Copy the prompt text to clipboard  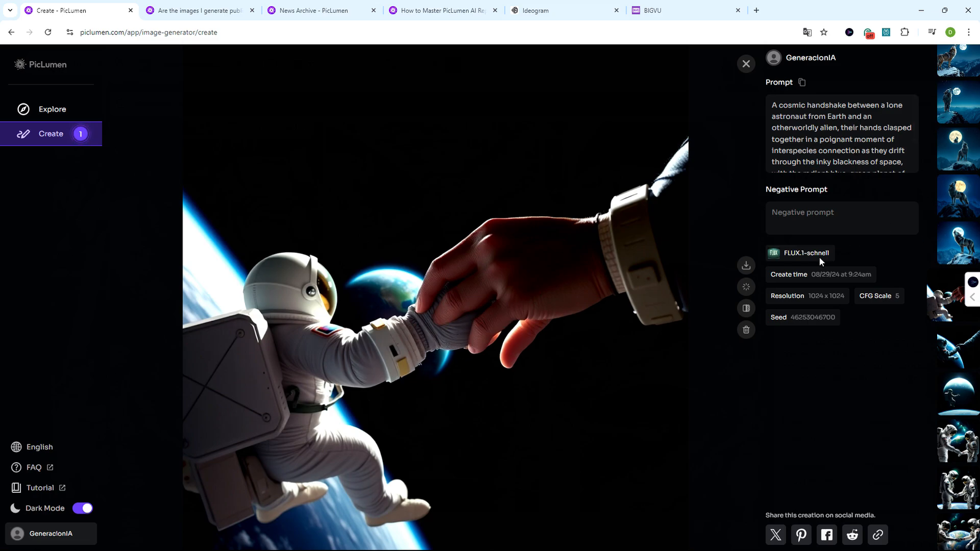[x=802, y=82]
